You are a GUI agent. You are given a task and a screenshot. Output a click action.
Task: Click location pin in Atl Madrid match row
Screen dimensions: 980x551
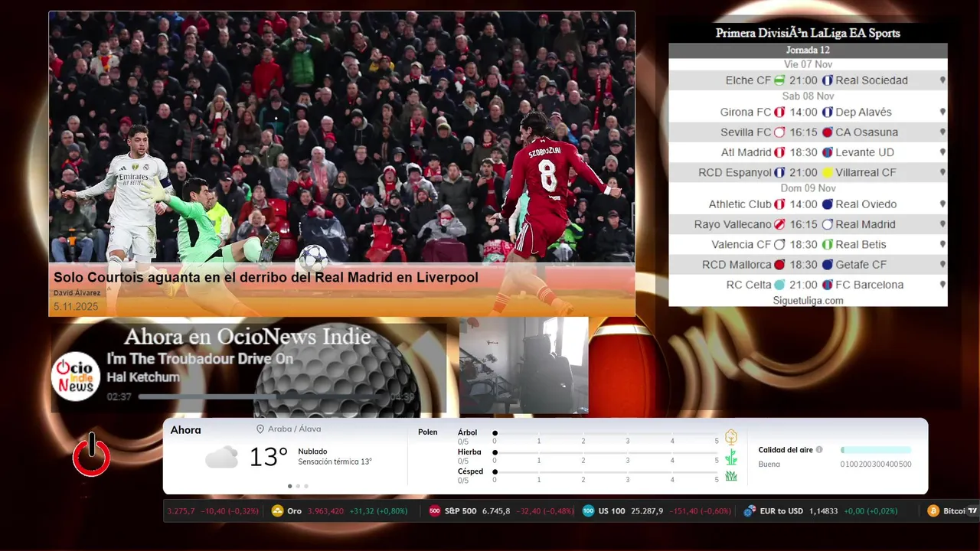942,152
